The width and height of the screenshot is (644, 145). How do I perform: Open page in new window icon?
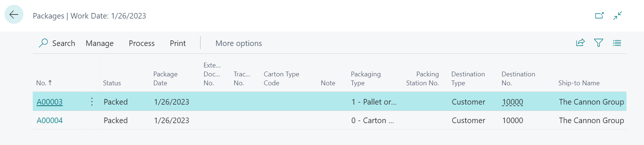[x=599, y=16]
